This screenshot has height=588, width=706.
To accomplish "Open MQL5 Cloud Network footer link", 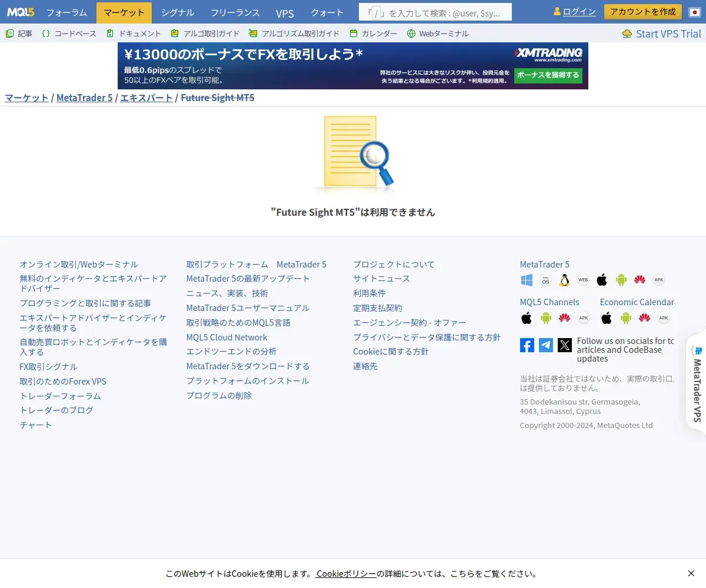I will pyautogui.click(x=227, y=338).
